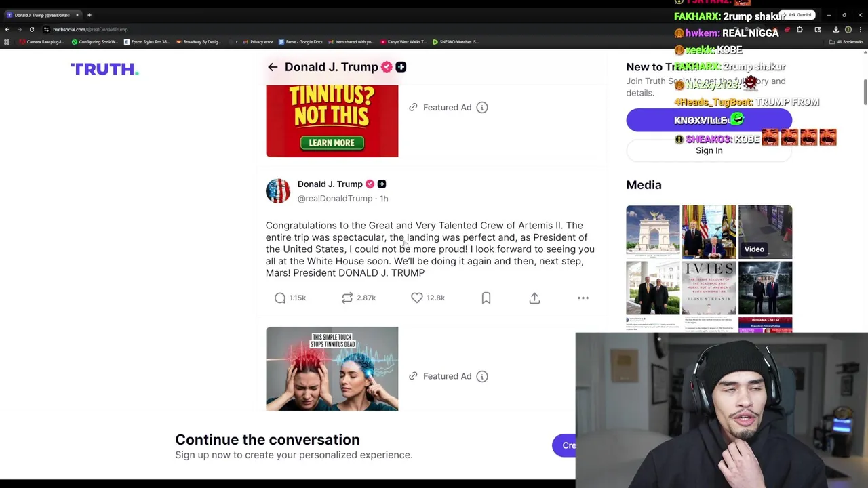Open the Video media thumbnail
Image resolution: width=868 pixels, height=488 pixels.
[x=765, y=232]
